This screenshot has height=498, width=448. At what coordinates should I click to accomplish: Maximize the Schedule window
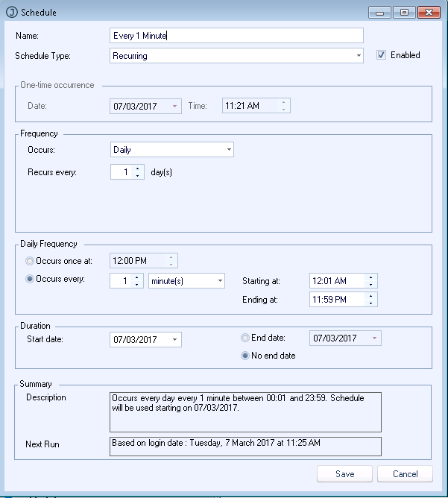pos(404,13)
